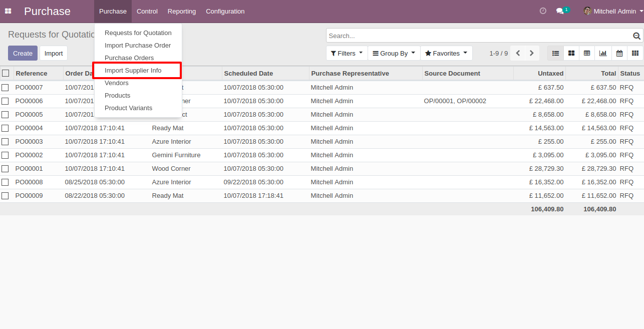Sort by Untaxed column header

(x=539, y=73)
